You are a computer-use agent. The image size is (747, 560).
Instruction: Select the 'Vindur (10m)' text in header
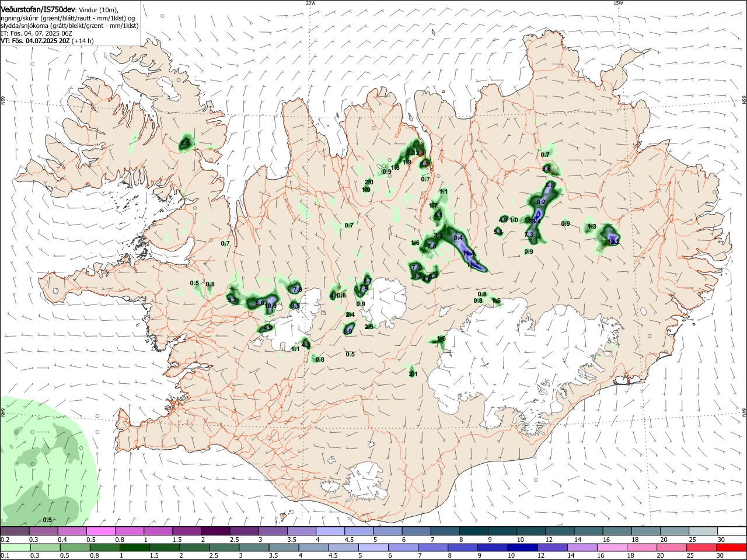tap(97, 10)
